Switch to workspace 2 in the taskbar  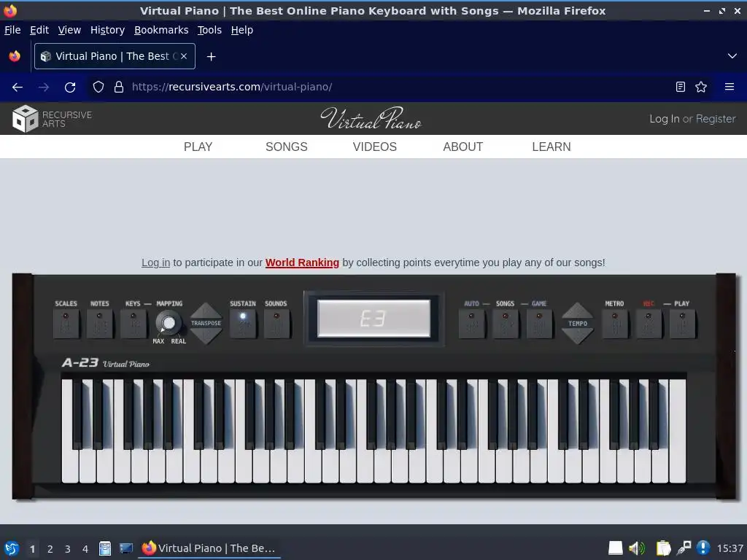click(50, 549)
